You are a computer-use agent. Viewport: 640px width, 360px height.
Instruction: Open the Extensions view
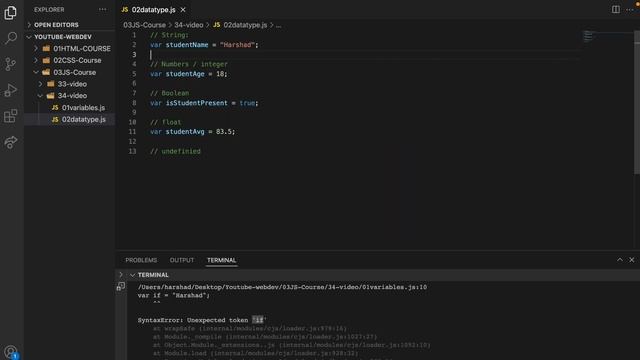(x=11, y=116)
